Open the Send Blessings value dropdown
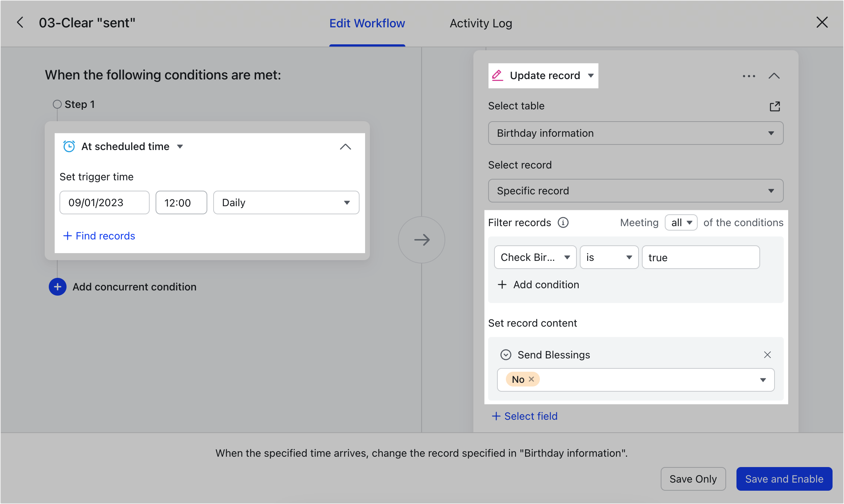 click(763, 379)
